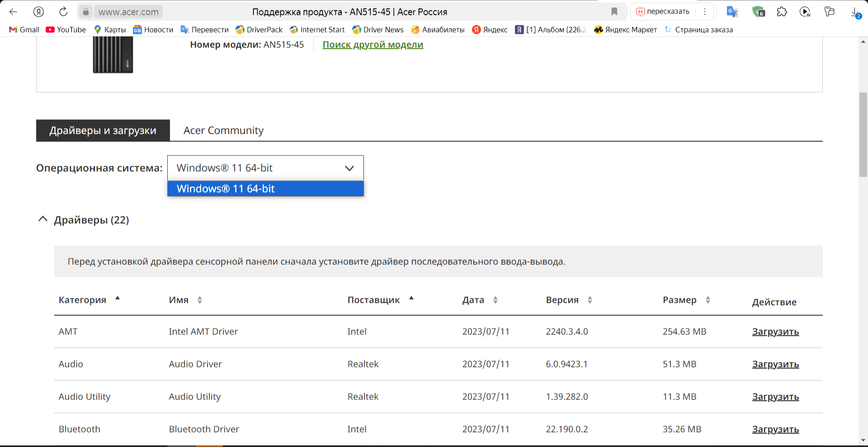The width and height of the screenshot is (868, 447).
Task: Click the Intel AMT Driver name cell
Action: tap(203, 331)
